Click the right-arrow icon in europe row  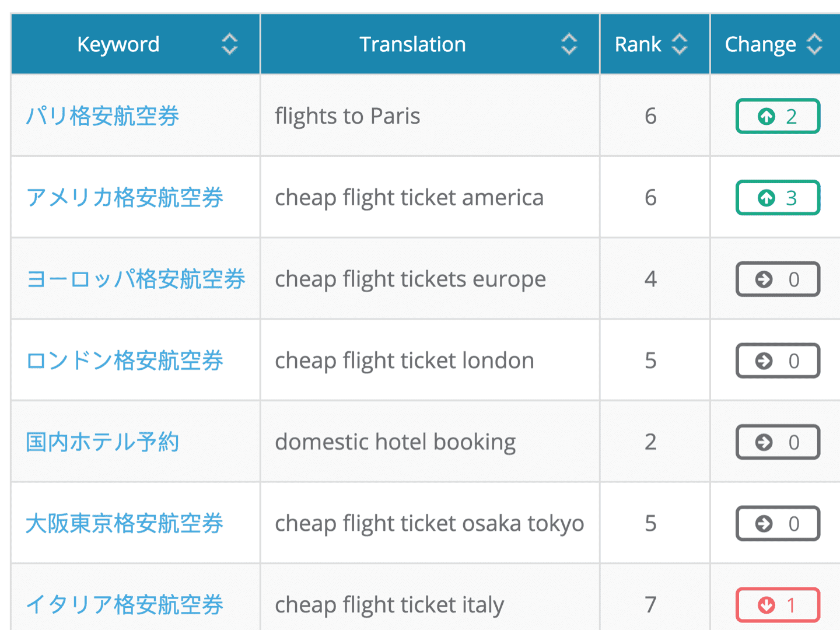(x=764, y=279)
